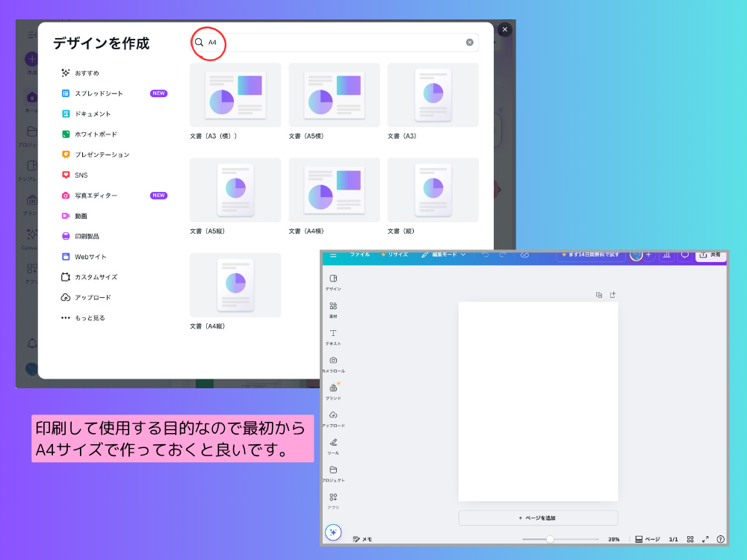Choose カスタムサイズ option

click(89, 277)
